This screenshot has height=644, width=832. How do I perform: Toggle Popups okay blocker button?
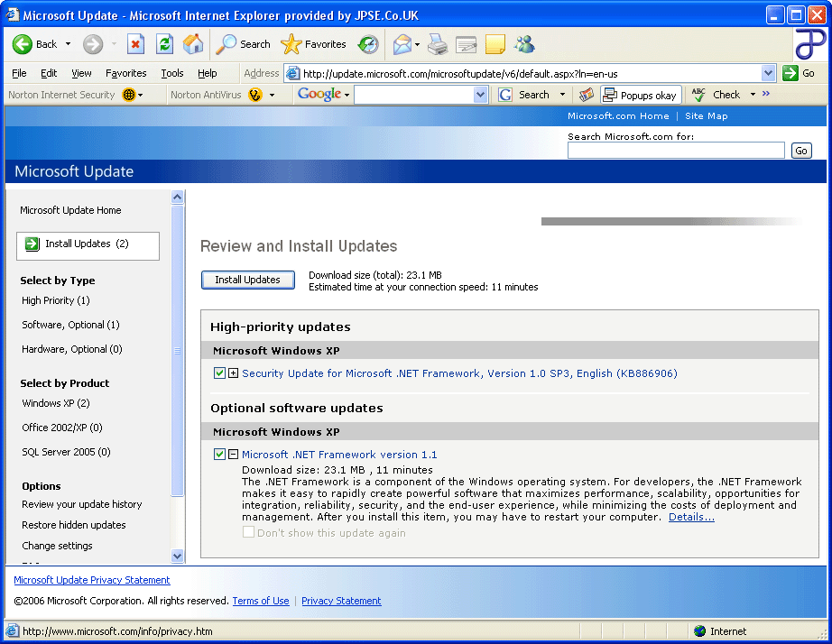tap(641, 95)
